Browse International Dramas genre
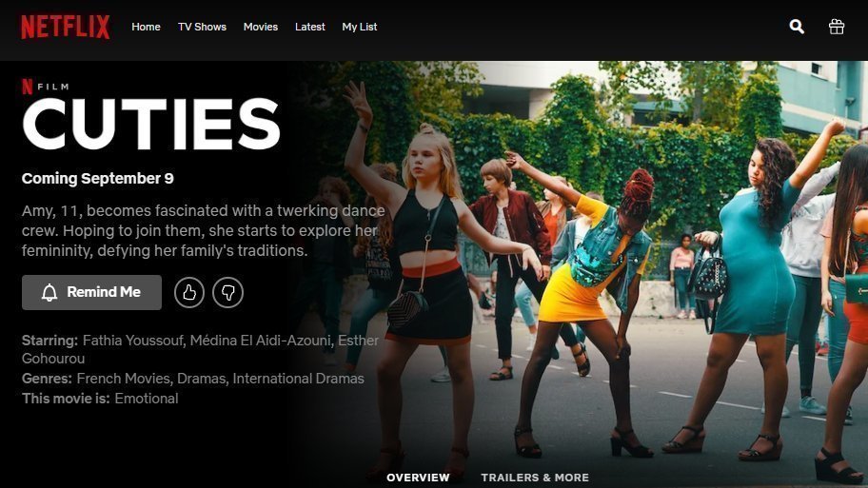868x488 pixels. tap(299, 379)
